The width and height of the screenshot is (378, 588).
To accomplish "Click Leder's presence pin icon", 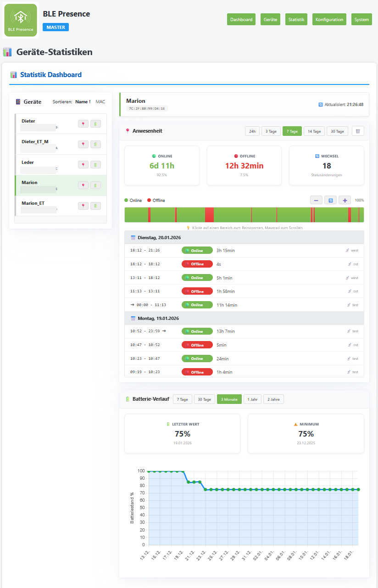I will 83,165.
